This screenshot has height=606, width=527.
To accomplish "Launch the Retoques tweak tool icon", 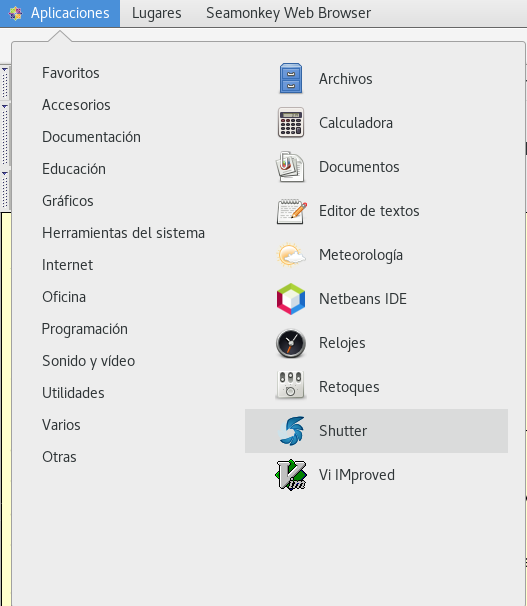I will click(291, 385).
